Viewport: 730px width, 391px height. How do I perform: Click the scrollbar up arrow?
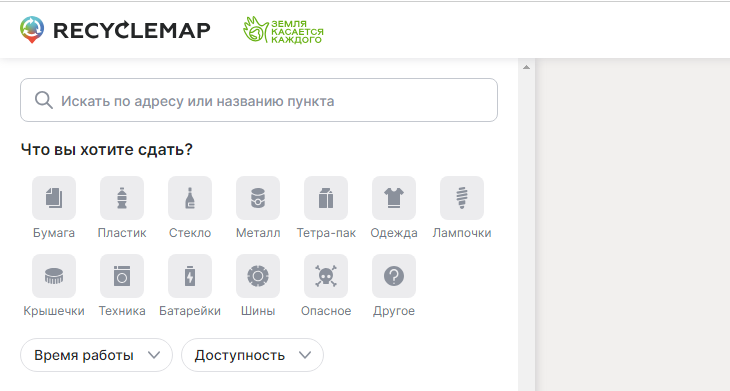point(527,67)
